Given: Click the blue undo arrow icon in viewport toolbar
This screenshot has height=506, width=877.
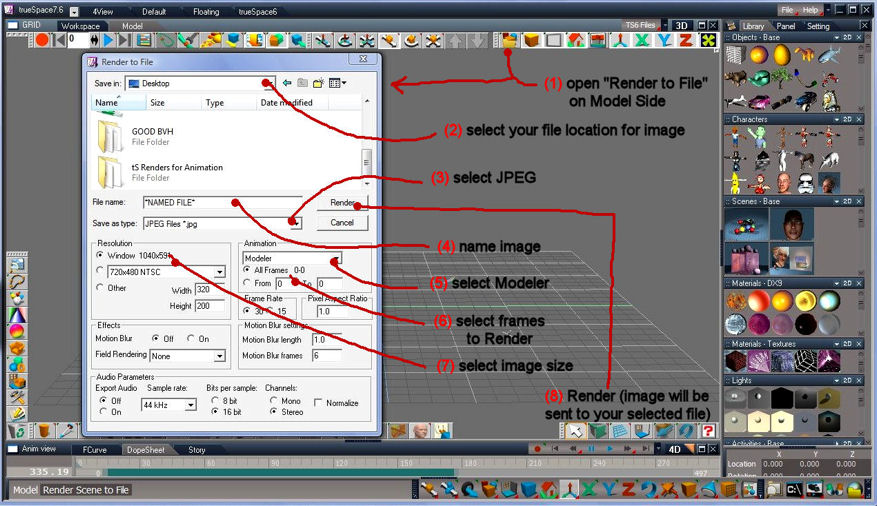Looking at the screenshot, I should (686, 431).
